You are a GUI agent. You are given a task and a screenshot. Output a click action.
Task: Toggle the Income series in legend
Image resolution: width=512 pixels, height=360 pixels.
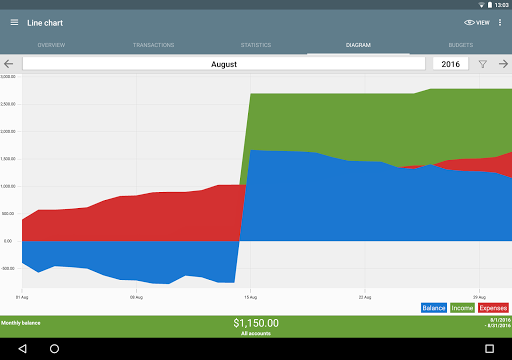(x=462, y=308)
